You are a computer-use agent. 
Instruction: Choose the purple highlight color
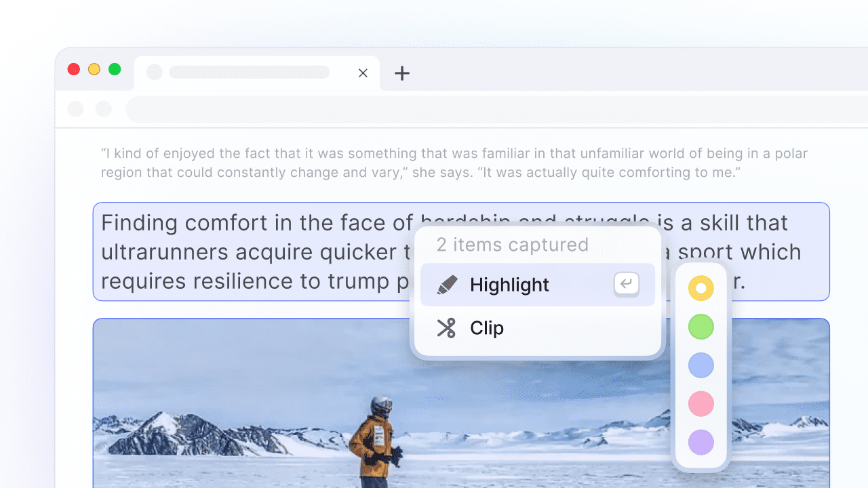click(701, 443)
